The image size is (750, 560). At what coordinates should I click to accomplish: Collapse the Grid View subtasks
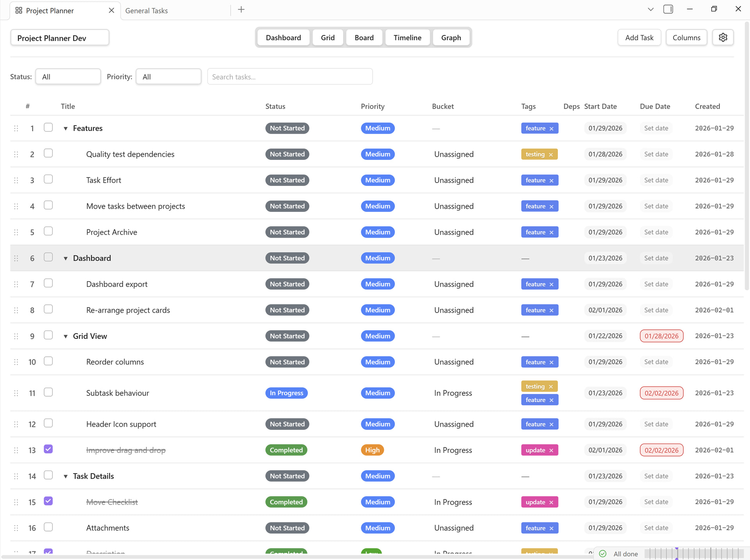(x=66, y=336)
